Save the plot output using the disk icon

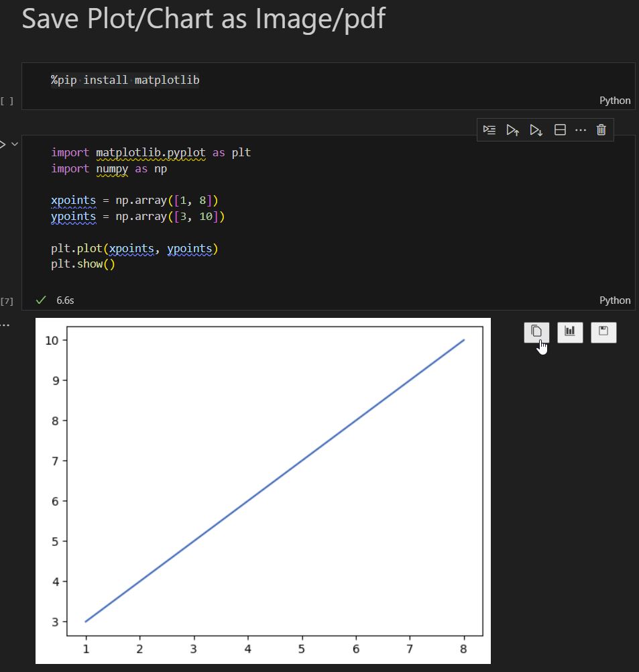603,332
